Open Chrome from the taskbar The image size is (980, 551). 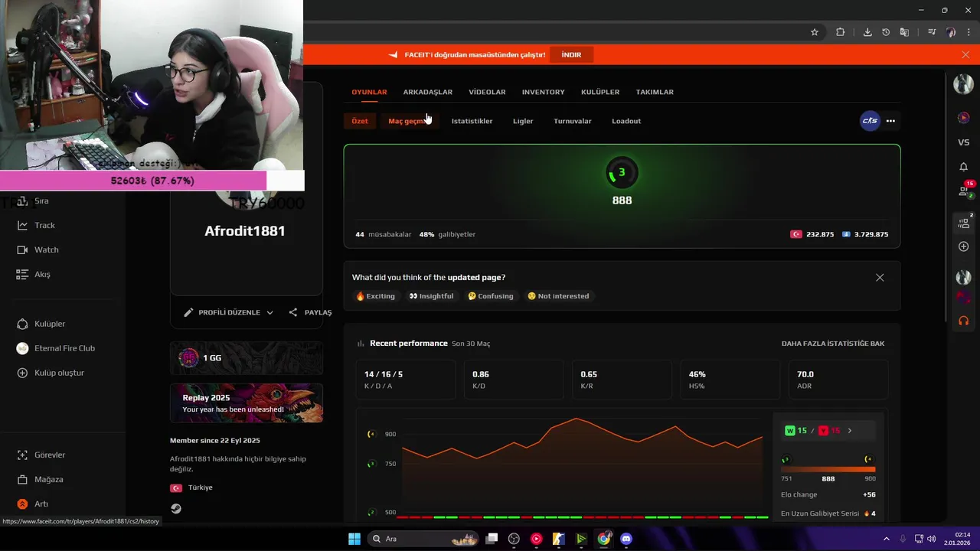[x=604, y=539]
